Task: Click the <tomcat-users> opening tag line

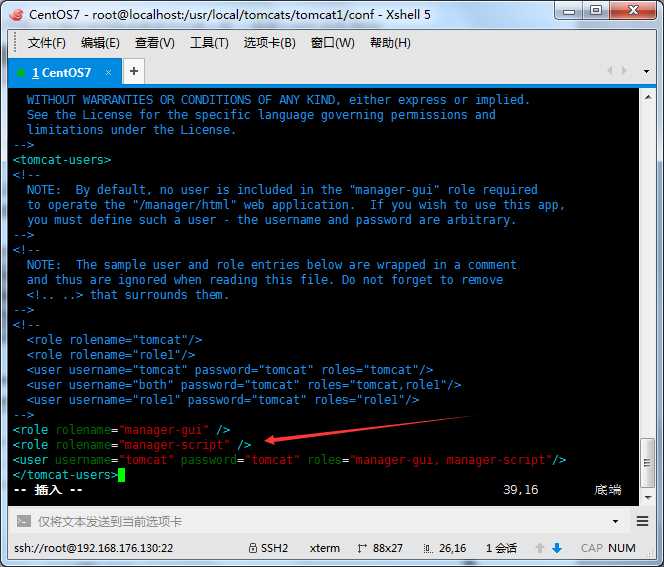Action: pyautogui.click(x=62, y=160)
